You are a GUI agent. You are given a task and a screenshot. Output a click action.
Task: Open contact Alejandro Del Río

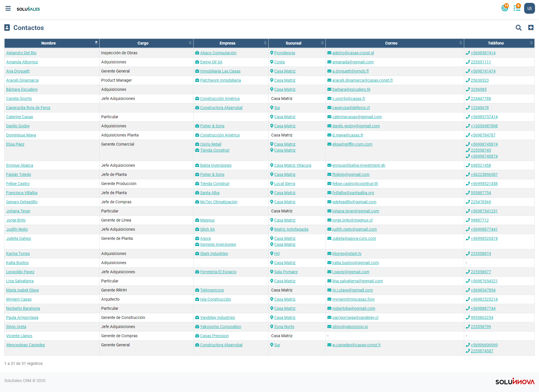(x=21, y=53)
